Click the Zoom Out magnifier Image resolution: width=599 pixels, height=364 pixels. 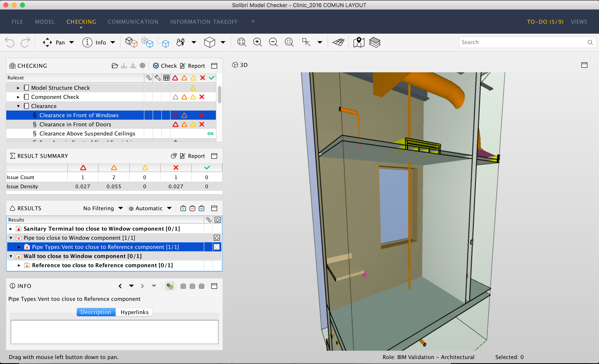coord(273,42)
